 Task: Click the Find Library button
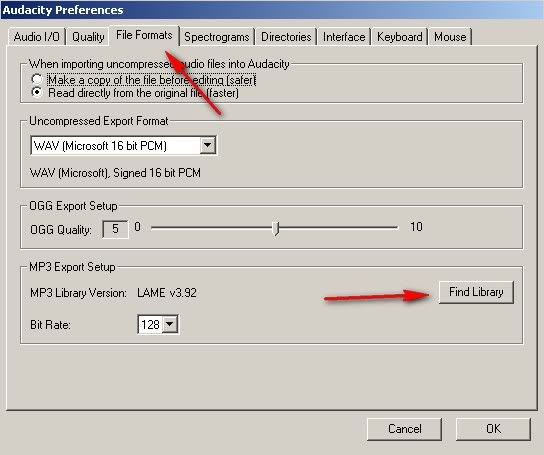click(476, 292)
